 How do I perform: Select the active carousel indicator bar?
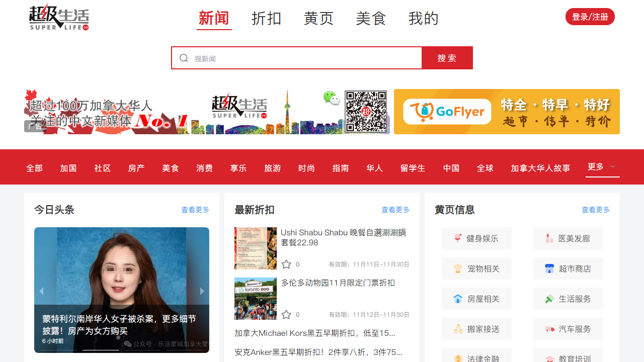[x=101, y=350]
